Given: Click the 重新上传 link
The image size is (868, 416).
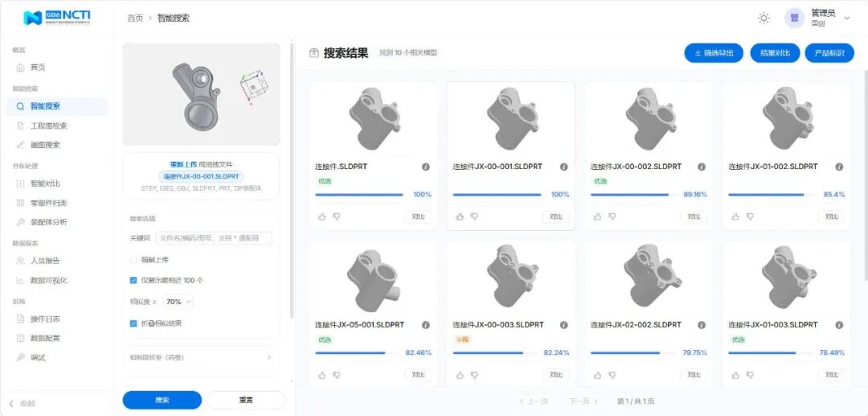Looking at the screenshot, I should [183, 164].
